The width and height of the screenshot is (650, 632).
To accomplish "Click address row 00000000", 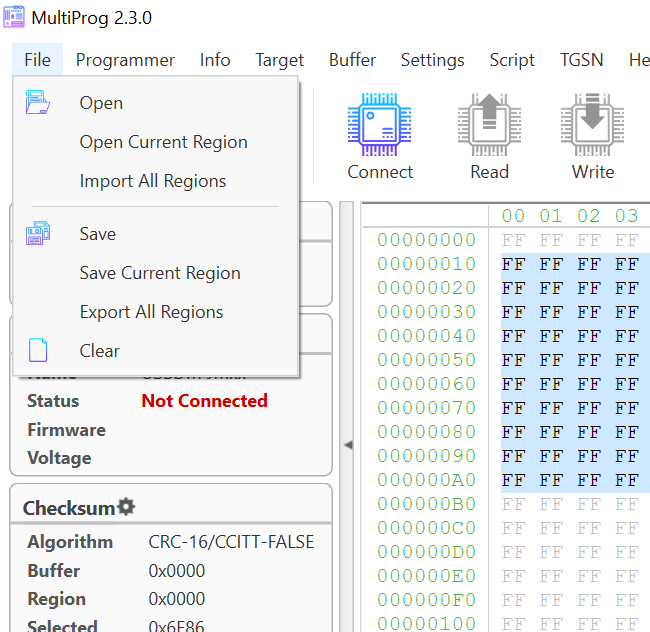I will tap(426, 240).
